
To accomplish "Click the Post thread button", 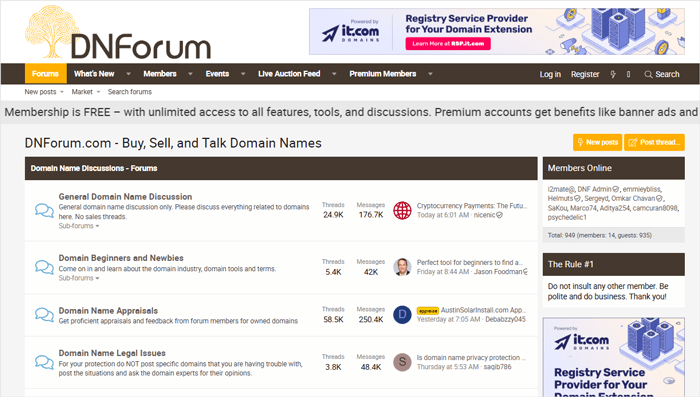I will click(x=654, y=142).
